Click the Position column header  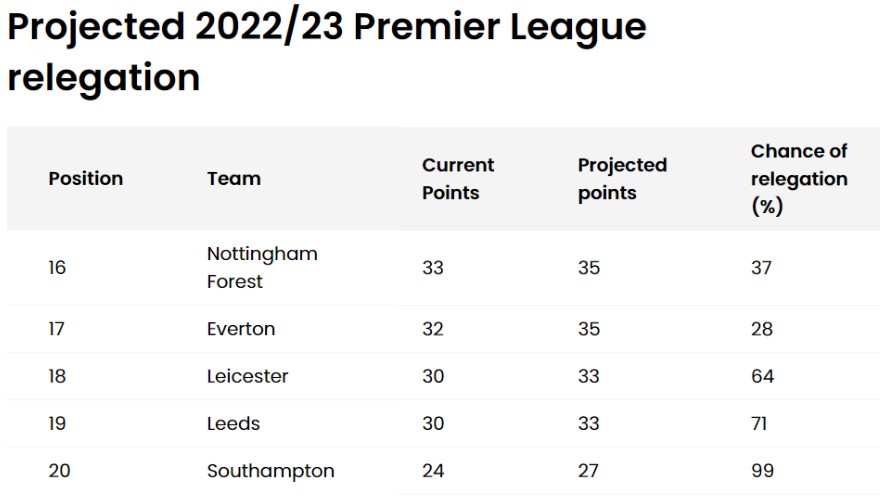[85, 178]
